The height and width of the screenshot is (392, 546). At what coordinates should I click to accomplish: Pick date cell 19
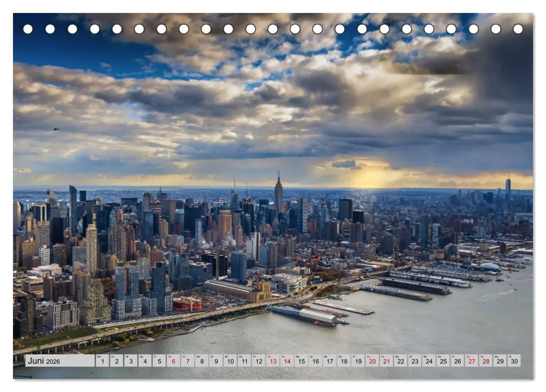(x=358, y=361)
